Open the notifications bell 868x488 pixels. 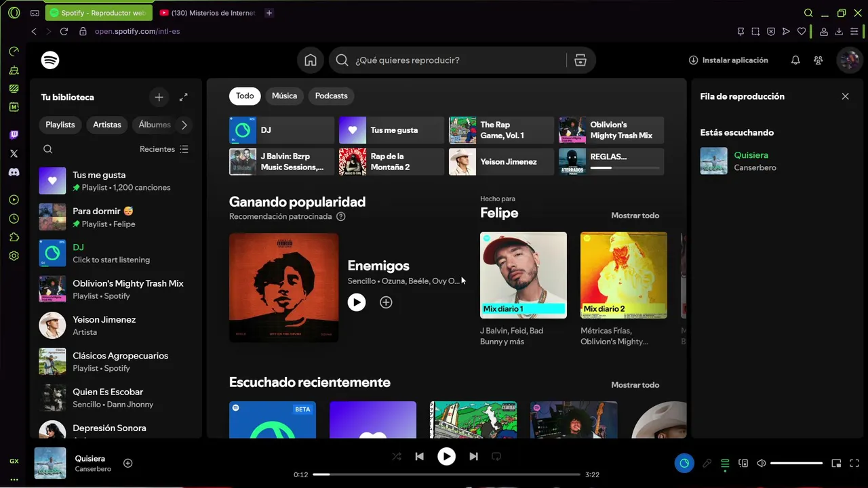click(x=795, y=60)
